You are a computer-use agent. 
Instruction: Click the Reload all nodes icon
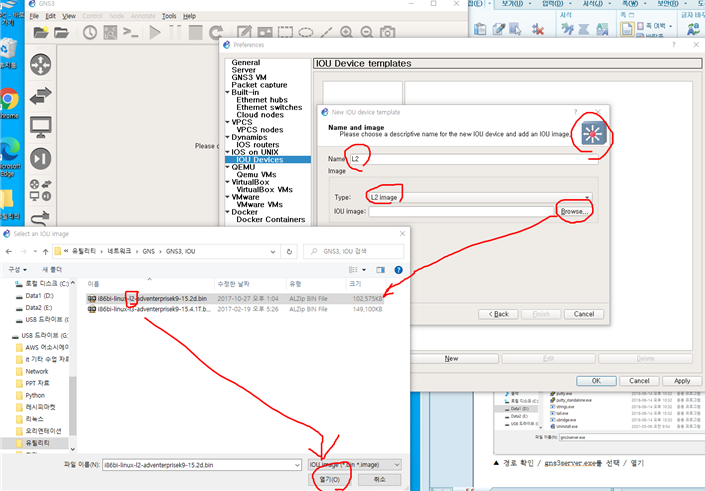[216, 32]
